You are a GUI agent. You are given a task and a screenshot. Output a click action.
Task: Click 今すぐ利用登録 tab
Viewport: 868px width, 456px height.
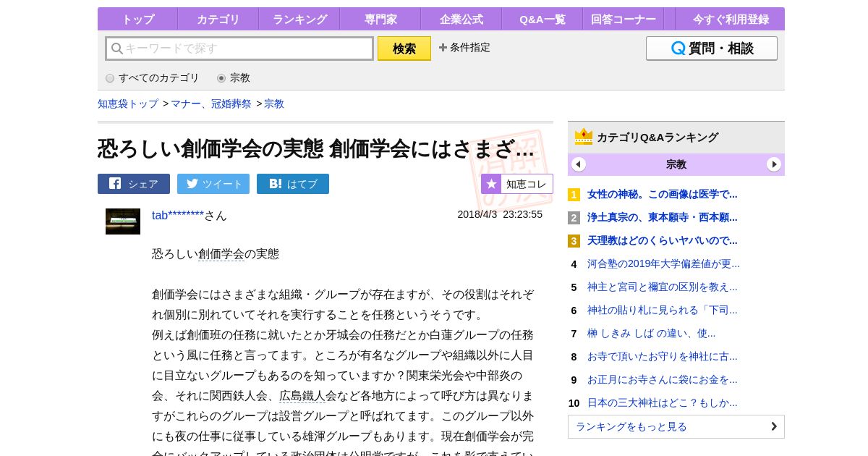click(730, 20)
